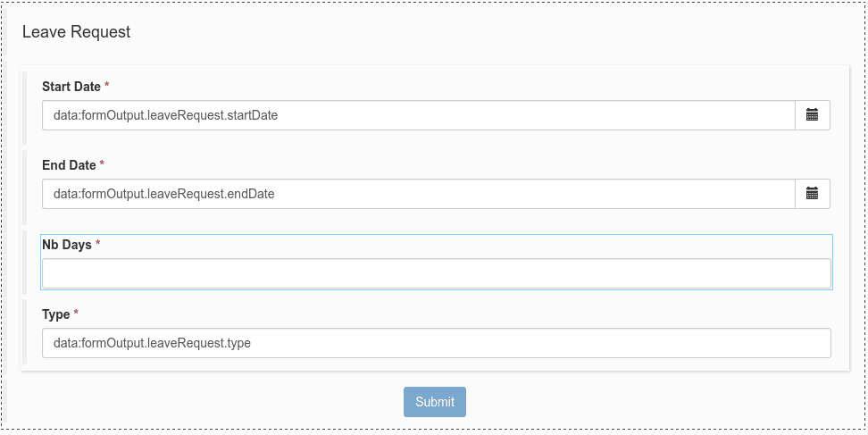Screen dimensions: 868x435
Task: Focus the End Date text field
Action: pyautogui.click(x=418, y=194)
